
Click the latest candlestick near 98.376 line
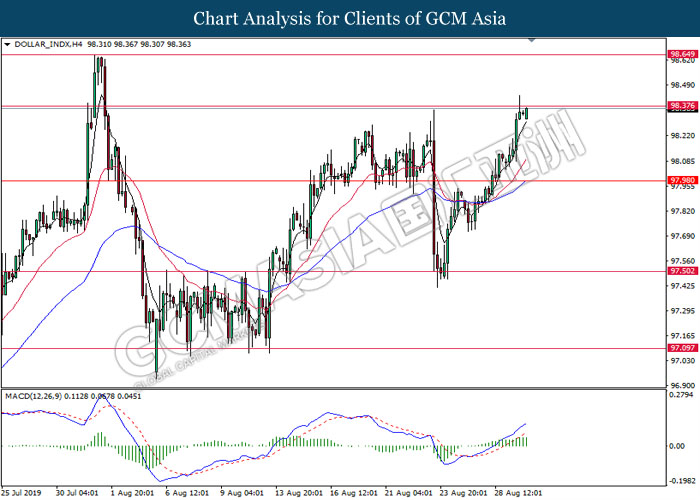pos(526,112)
